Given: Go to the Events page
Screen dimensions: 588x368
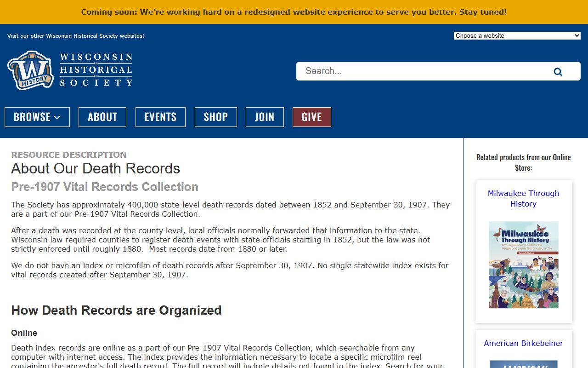Looking at the screenshot, I should (160, 117).
